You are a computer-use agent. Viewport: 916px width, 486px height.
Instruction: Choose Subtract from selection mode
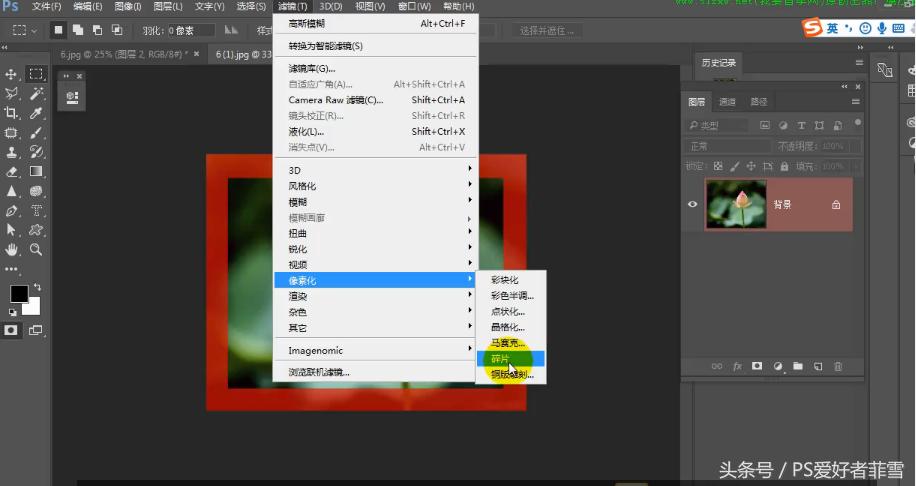tap(98, 30)
